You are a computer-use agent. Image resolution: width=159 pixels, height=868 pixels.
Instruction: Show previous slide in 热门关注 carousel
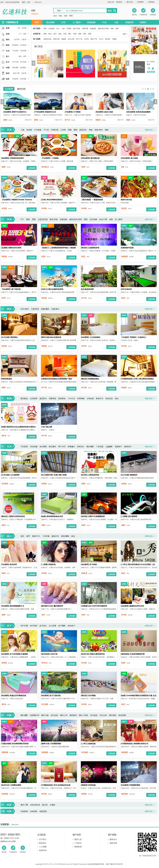pyautogui.click(x=34, y=63)
